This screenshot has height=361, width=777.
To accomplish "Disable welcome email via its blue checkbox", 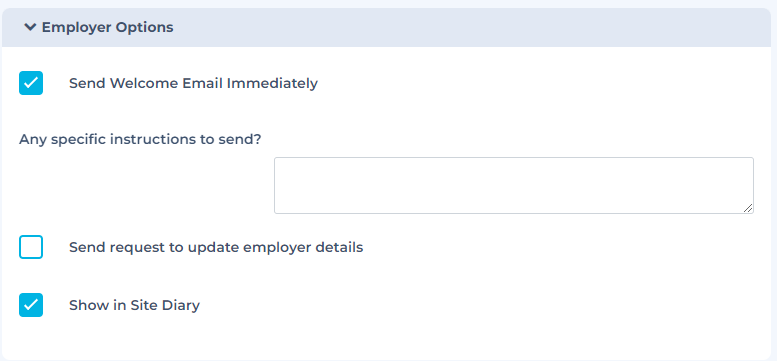I will click(x=31, y=83).
